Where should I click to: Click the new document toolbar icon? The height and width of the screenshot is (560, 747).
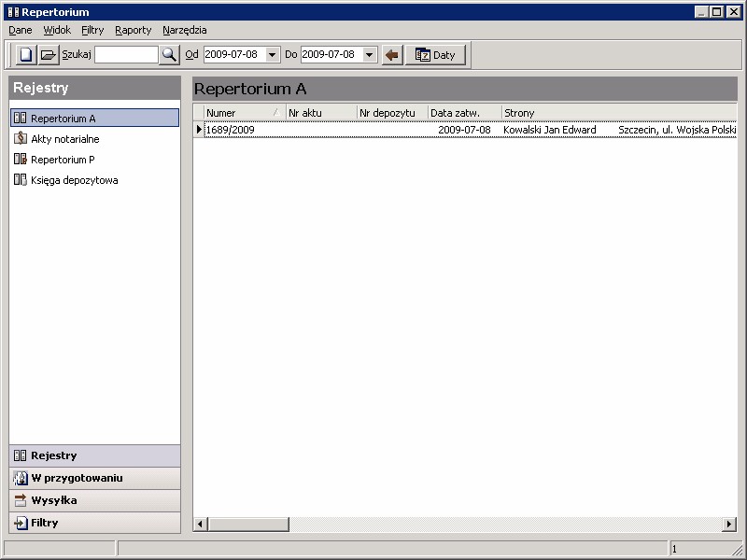tap(26, 55)
